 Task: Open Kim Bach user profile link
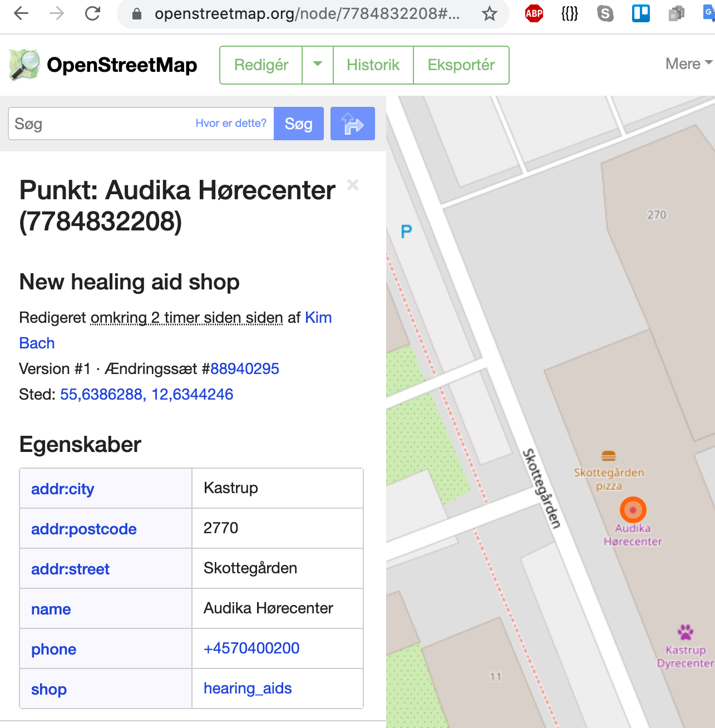click(x=318, y=318)
